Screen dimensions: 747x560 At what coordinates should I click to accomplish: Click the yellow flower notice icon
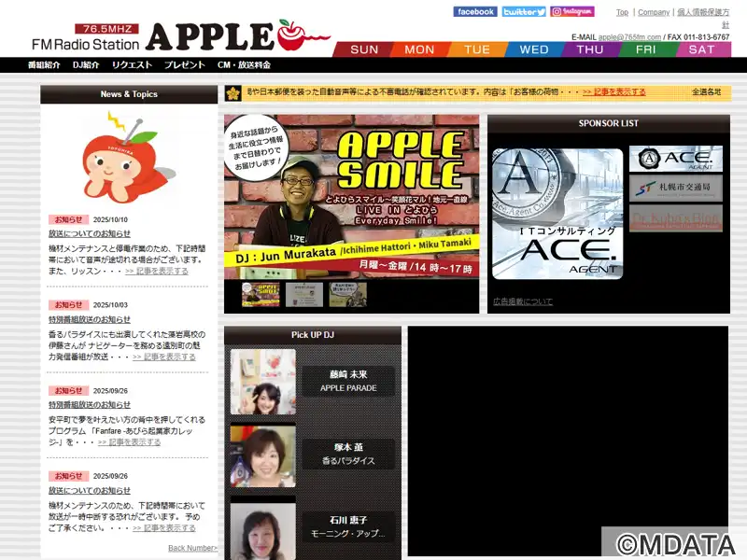click(x=233, y=92)
